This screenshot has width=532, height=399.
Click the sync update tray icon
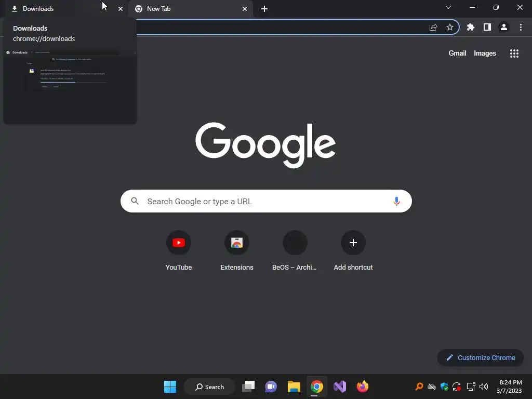tap(457, 387)
